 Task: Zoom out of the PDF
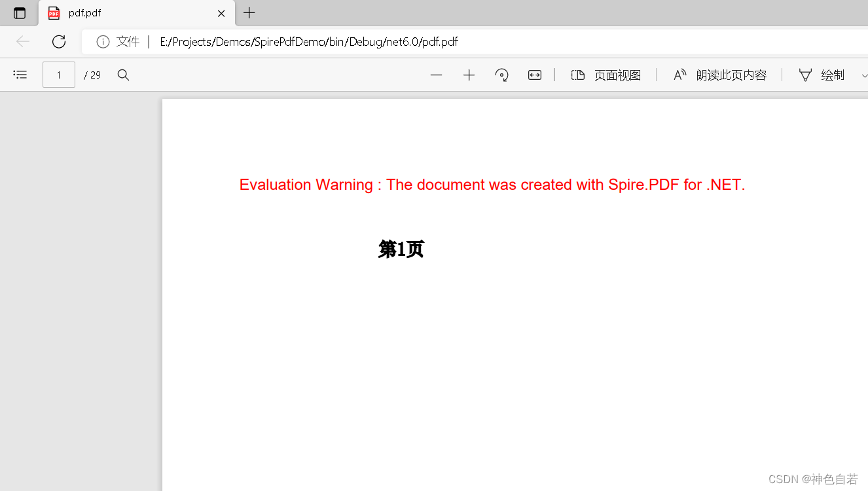point(437,75)
